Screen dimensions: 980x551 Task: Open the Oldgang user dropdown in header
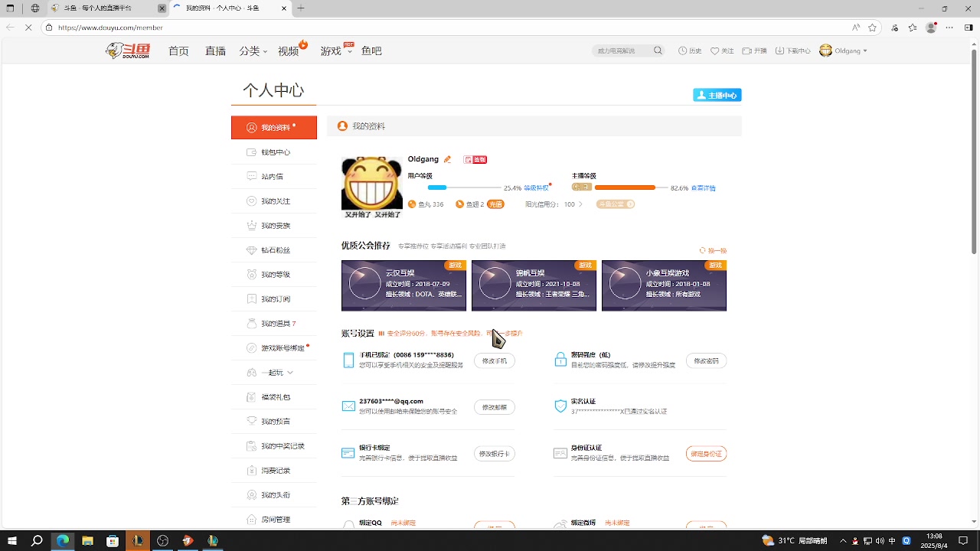coord(843,51)
